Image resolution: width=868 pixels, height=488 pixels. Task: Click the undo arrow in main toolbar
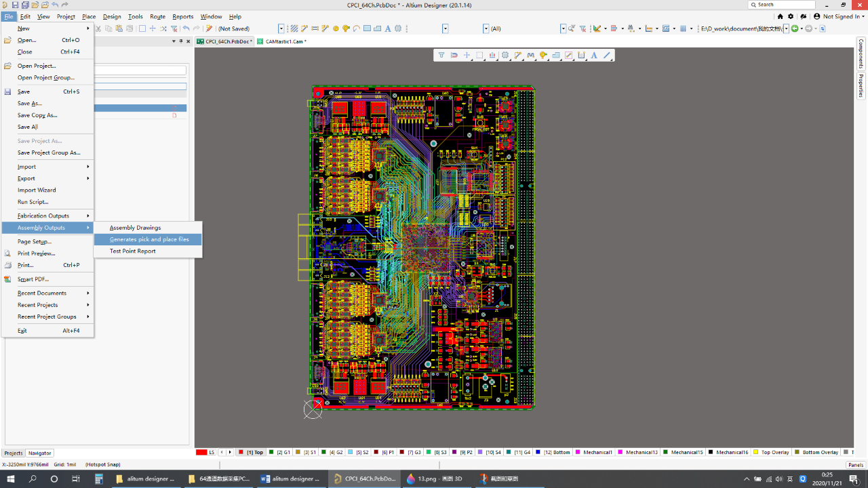point(186,28)
